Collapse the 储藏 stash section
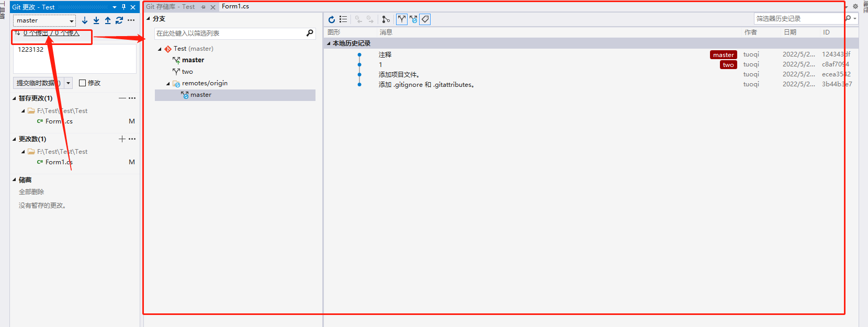The image size is (868, 327). (14, 180)
